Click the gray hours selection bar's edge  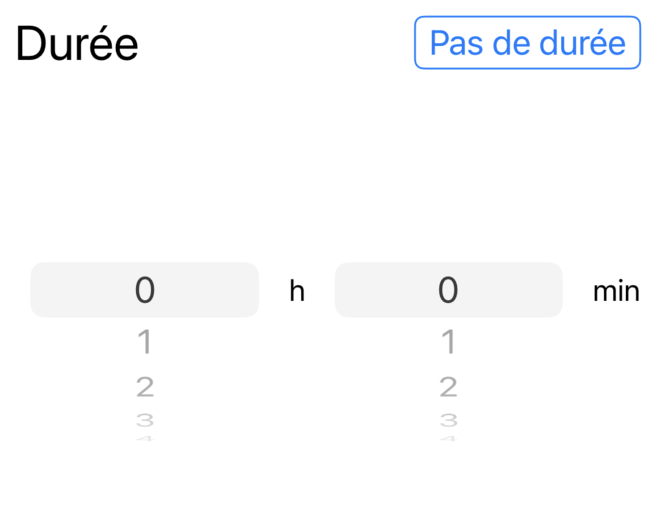tap(42, 290)
